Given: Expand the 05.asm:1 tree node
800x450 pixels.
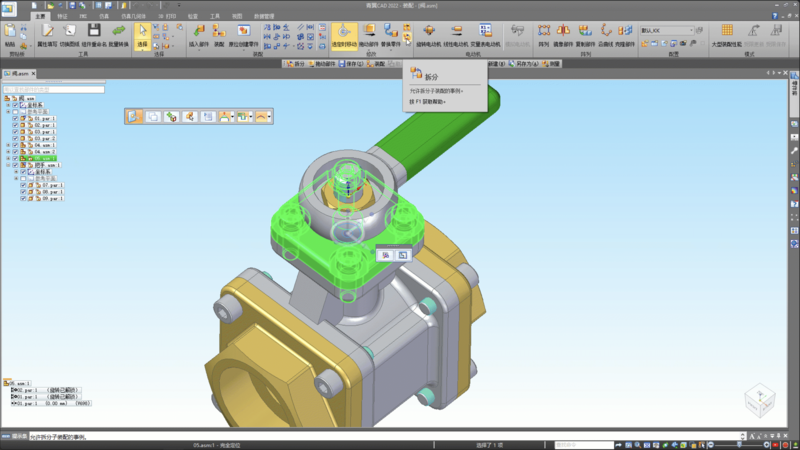Looking at the screenshot, I should 8,158.
